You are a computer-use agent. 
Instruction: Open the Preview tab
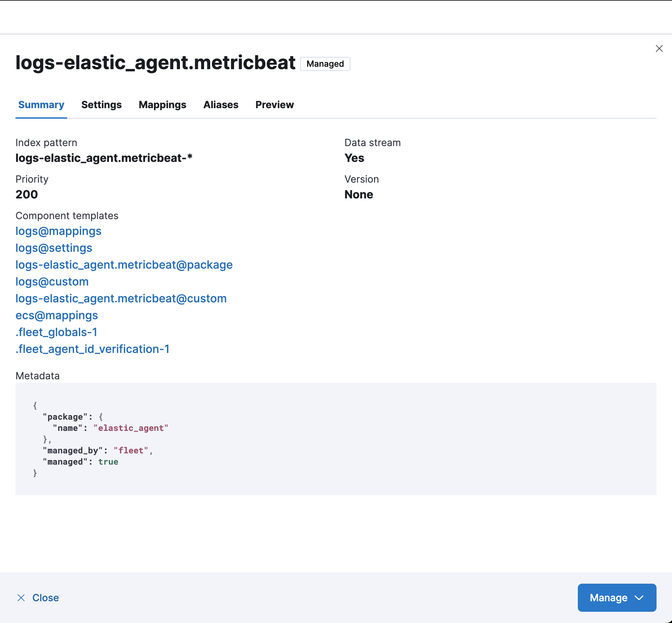tap(274, 105)
